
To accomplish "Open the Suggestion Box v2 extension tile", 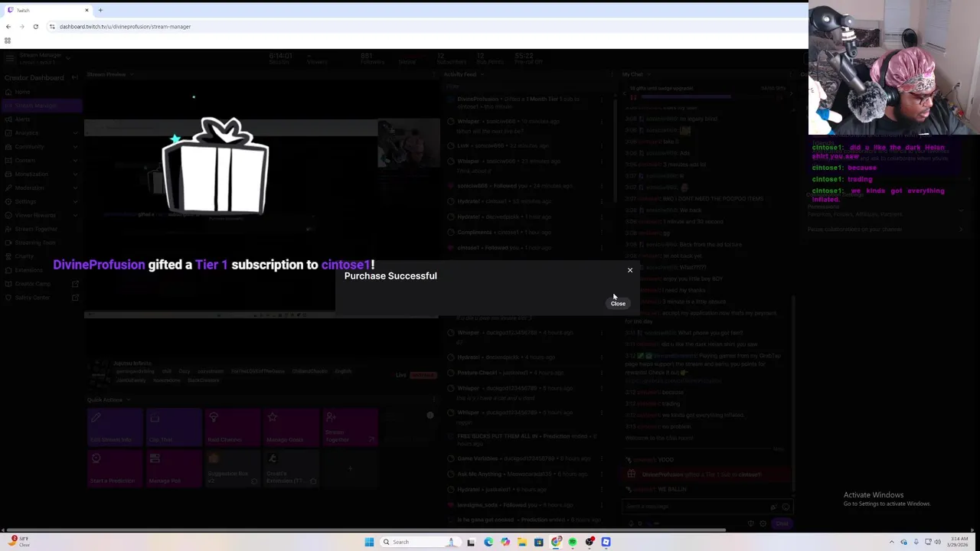I will click(233, 468).
